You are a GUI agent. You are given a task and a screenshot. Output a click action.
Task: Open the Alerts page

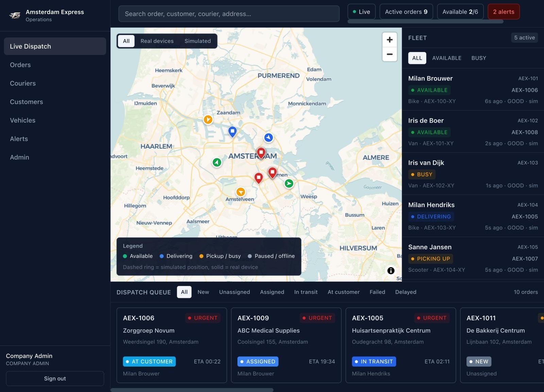coord(55,139)
